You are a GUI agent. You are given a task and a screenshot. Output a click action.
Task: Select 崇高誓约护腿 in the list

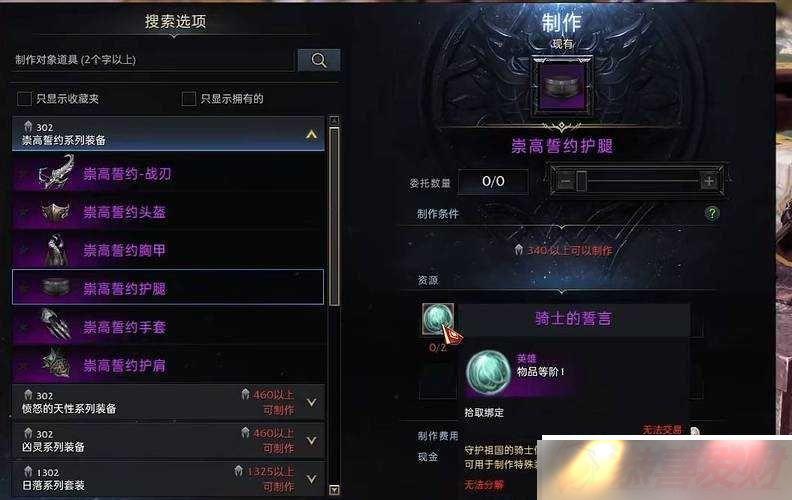coord(168,287)
